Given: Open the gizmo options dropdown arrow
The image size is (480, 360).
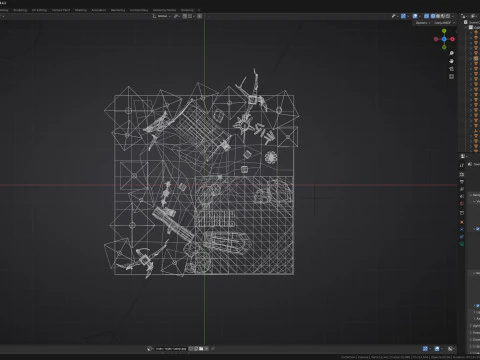Looking at the screenshot, I should (408, 16).
